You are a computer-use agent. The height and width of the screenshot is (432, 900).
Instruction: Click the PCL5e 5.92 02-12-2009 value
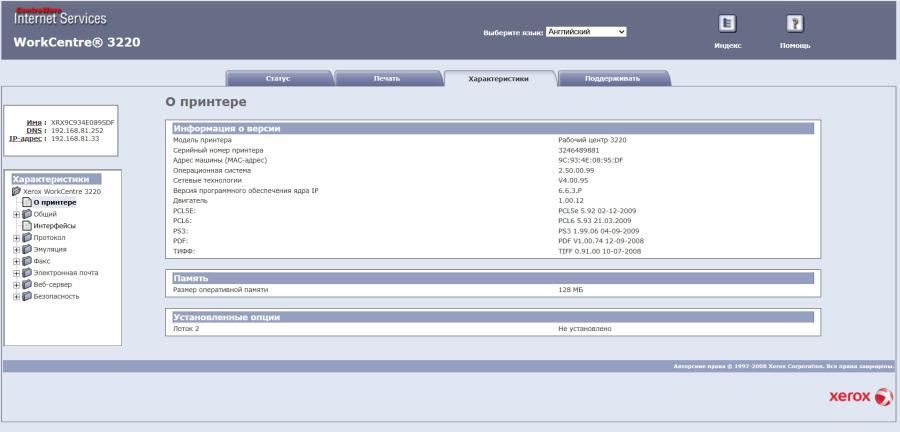tap(597, 211)
